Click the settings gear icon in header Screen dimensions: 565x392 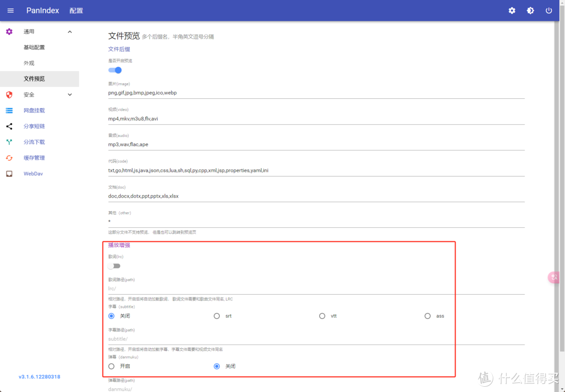tap(512, 10)
